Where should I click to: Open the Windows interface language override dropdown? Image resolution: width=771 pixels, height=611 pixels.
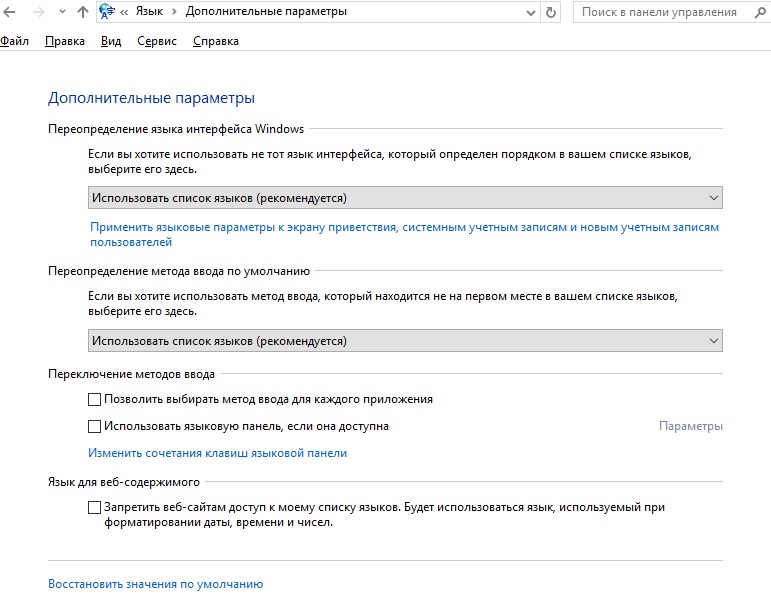coord(404,198)
